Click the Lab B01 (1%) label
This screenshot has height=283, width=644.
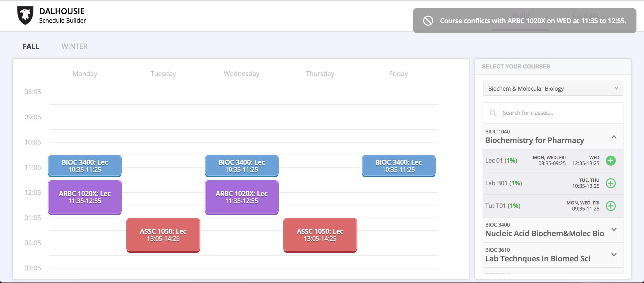pyautogui.click(x=504, y=183)
